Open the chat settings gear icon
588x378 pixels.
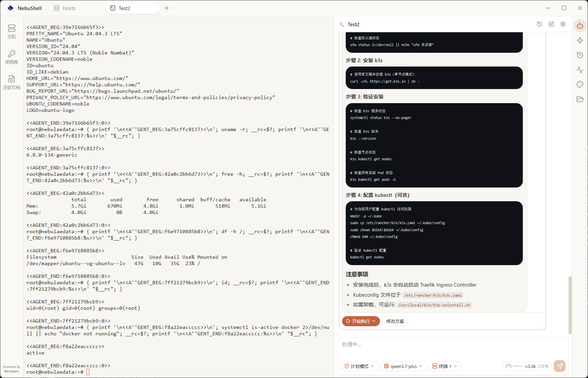[563, 24]
